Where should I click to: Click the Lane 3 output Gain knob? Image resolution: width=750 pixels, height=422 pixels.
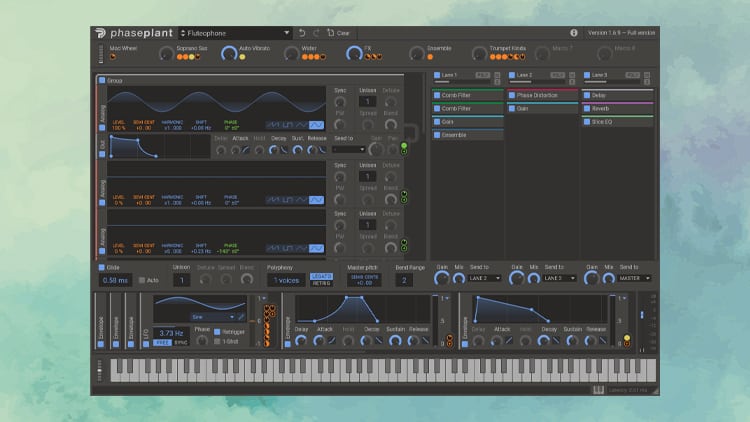(591, 278)
